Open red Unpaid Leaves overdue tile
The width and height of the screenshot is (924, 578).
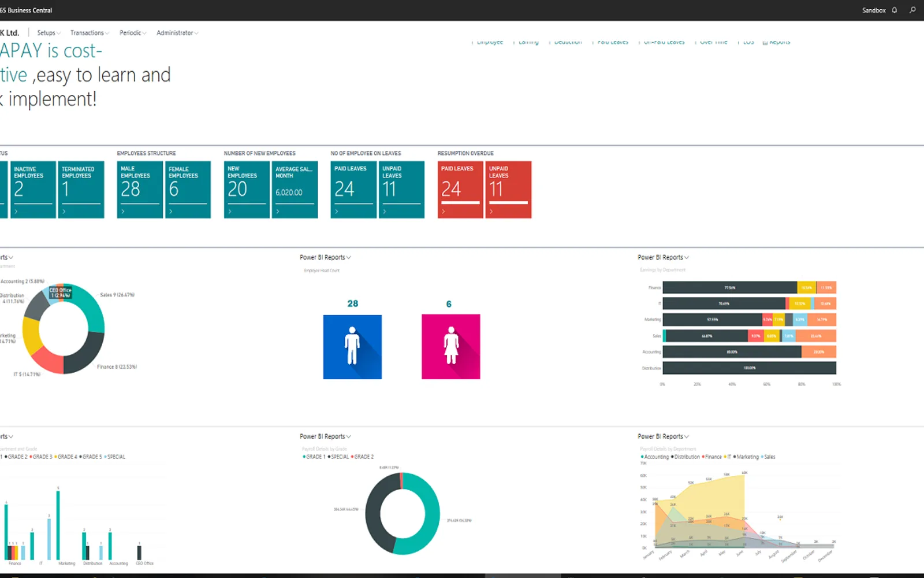coord(508,190)
